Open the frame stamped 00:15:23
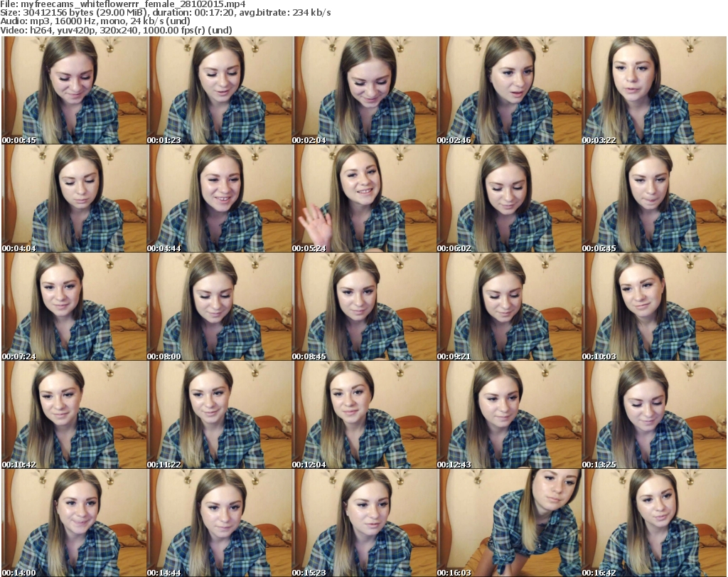Screen dimensions: 728x577 (364, 523)
